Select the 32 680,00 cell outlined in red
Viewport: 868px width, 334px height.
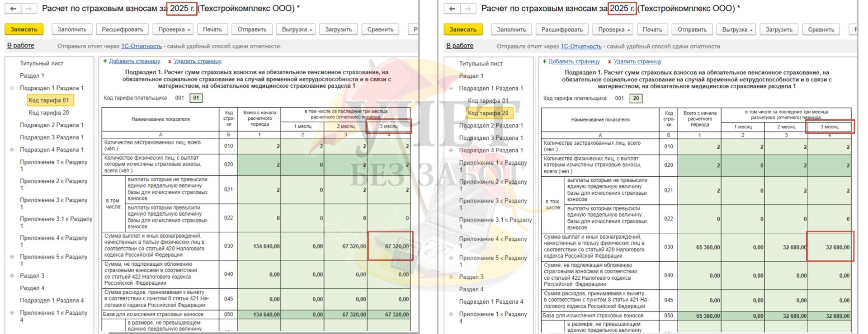(x=830, y=247)
